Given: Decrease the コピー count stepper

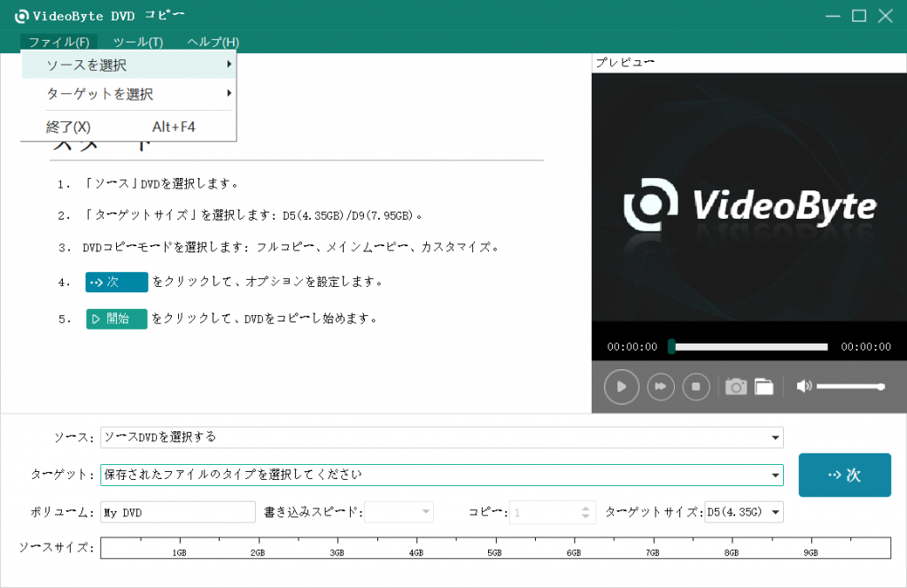Looking at the screenshot, I should click(x=585, y=516).
